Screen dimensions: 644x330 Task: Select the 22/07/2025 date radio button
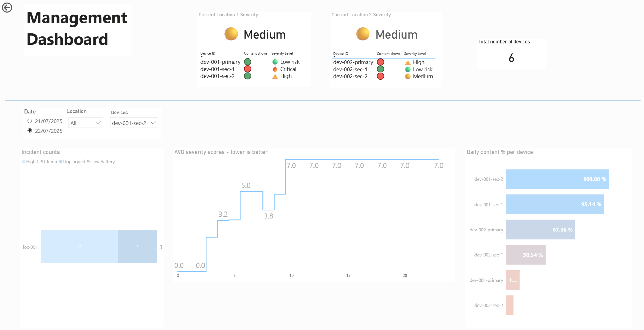(x=30, y=131)
